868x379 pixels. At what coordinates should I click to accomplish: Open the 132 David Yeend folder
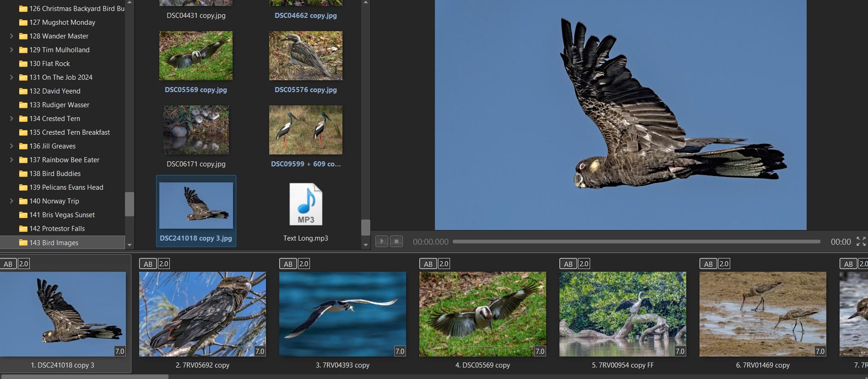point(49,91)
